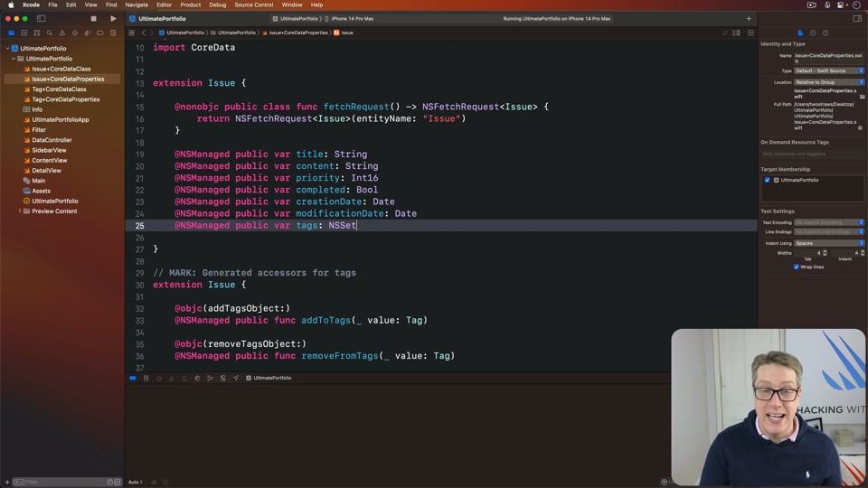Open Debug View Hierarchy
868x488 pixels.
(197, 378)
